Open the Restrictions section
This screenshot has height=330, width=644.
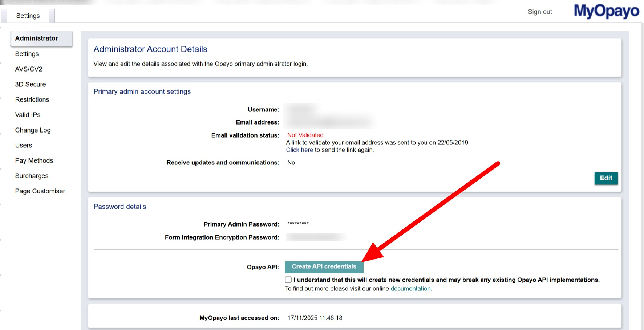pyautogui.click(x=32, y=99)
